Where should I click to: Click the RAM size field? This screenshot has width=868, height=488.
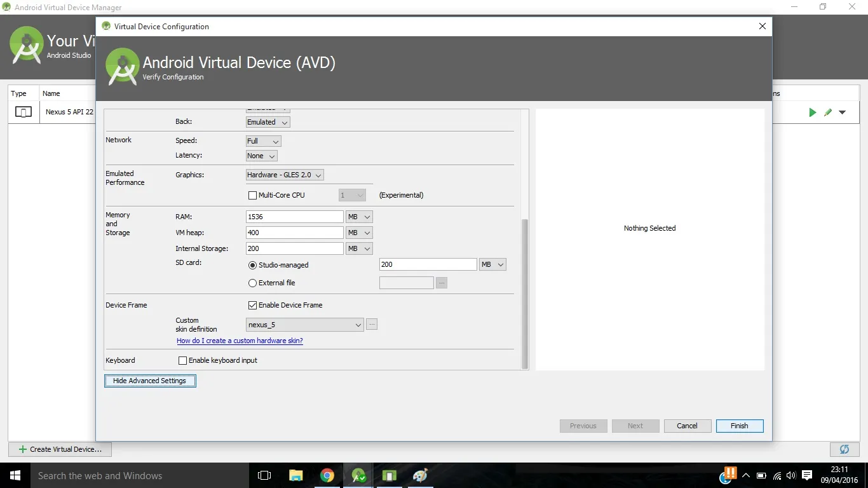(294, 217)
